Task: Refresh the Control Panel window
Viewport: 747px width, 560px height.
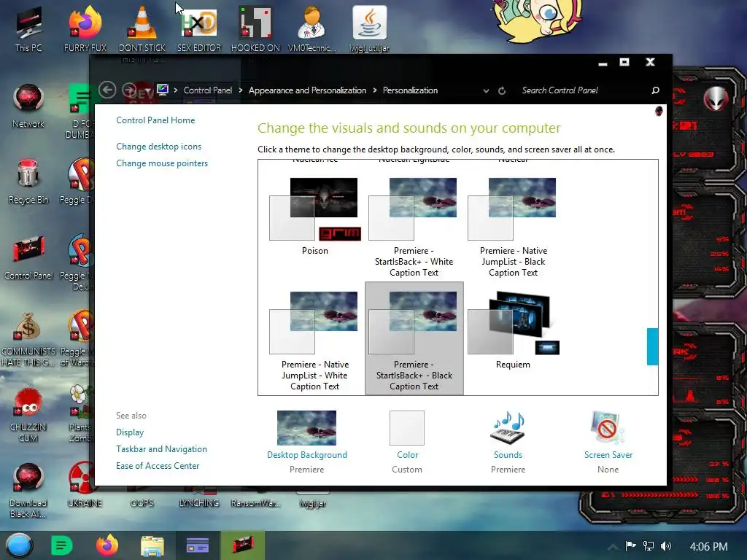Action: [502, 90]
